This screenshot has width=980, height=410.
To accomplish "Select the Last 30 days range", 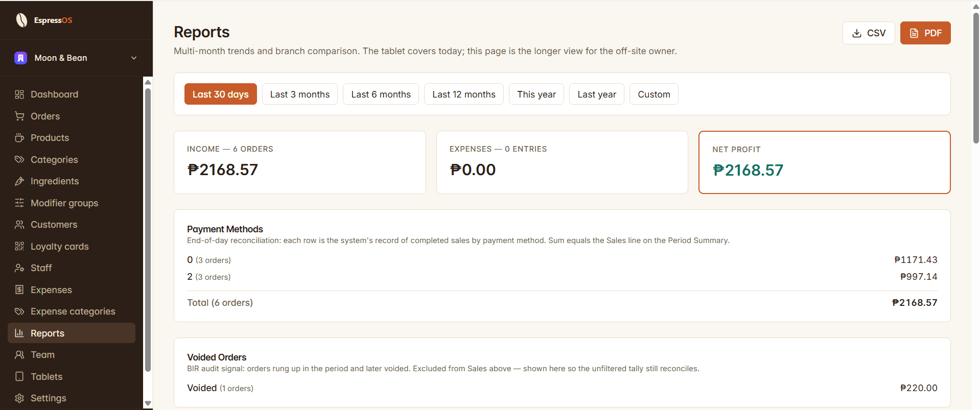I will [x=221, y=94].
